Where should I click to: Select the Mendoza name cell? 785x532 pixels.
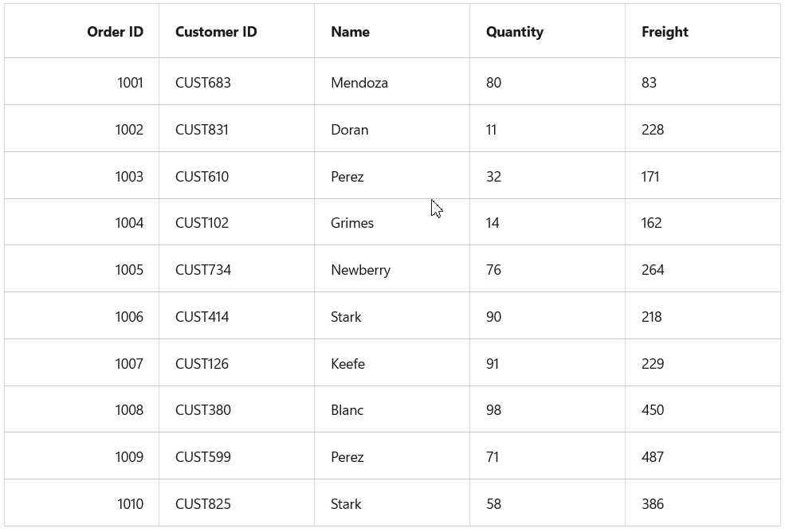[359, 83]
